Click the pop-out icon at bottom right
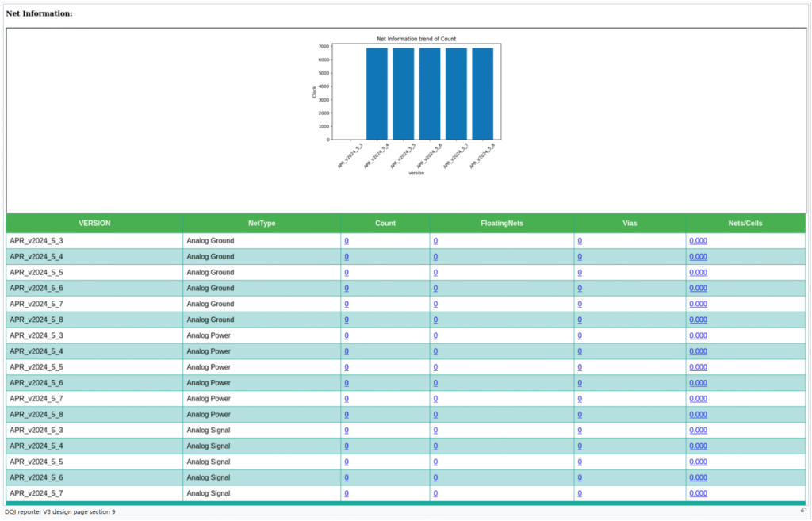This screenshot has width=812, height=521. [x=803, y=511]
